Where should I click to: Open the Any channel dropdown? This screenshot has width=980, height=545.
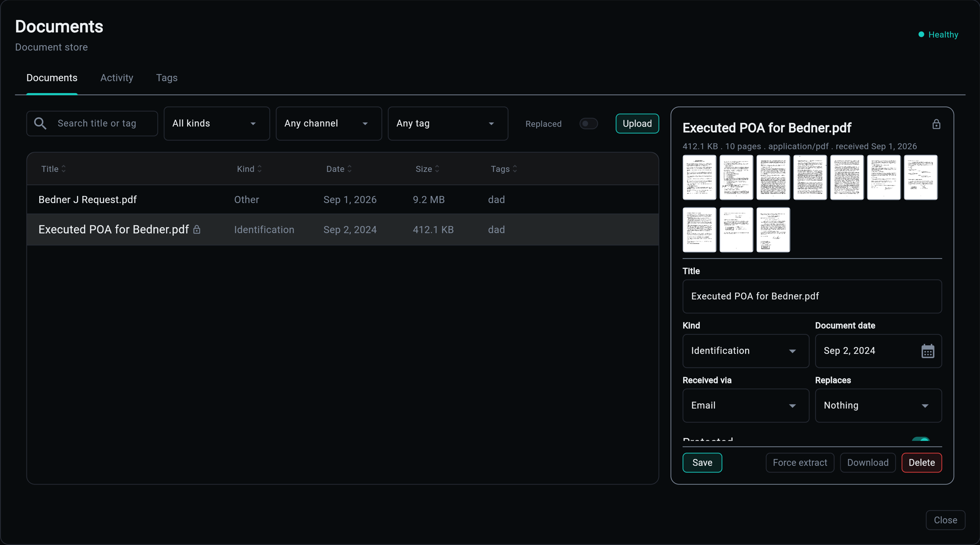pos(329,124)
